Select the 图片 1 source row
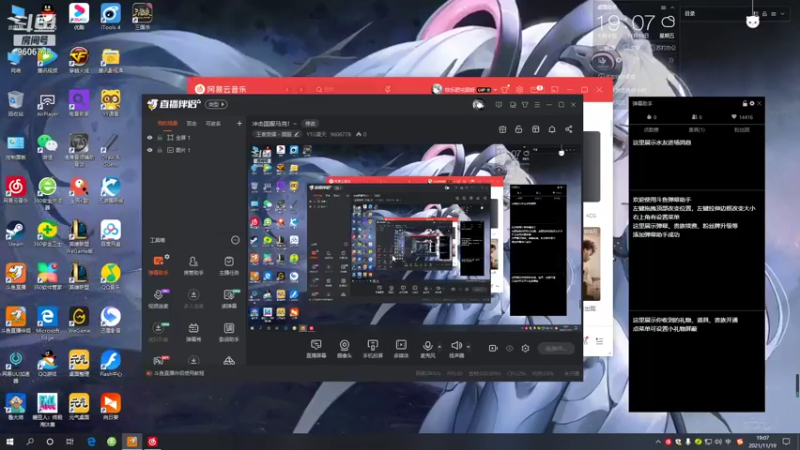The height and width of the screenshot is (450, 800). pos(194,150)
